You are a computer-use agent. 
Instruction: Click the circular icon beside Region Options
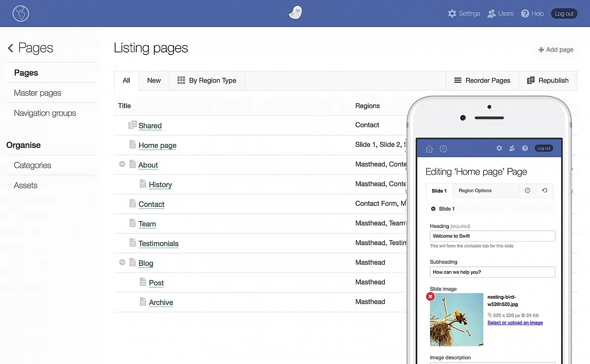coord(528,191)
